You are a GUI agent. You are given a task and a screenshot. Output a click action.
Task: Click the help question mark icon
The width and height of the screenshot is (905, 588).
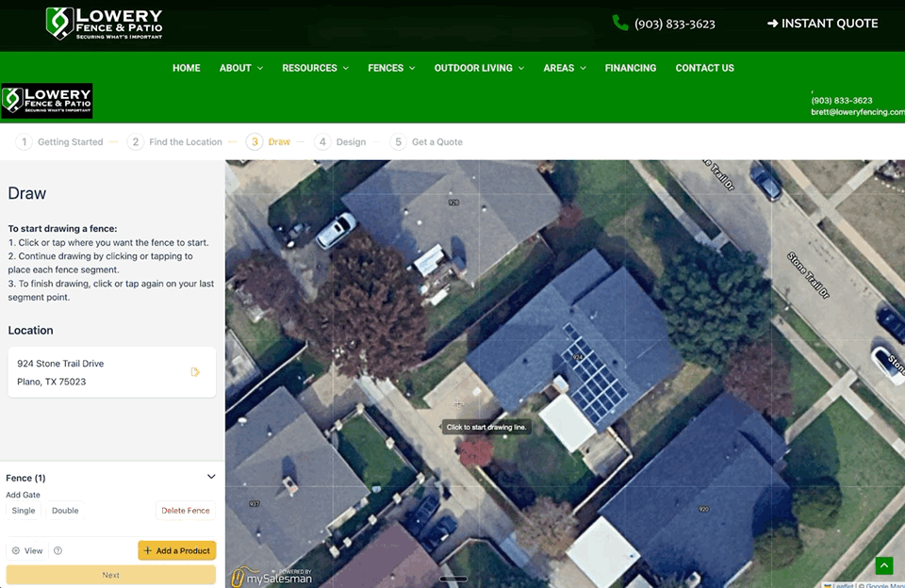pos(58,550)
